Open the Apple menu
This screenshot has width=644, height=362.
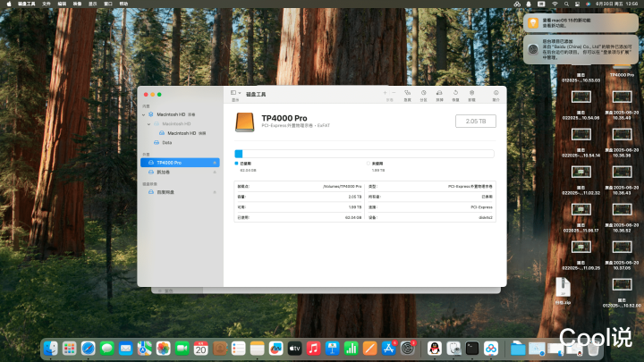(9, 4)
